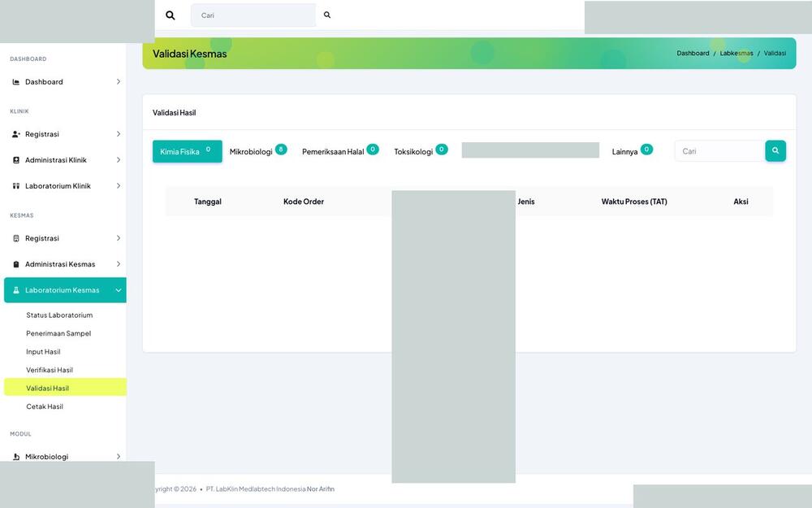812x508 pixels.
Task: Click the Validasi breadcrumb item
Action: pyautogui.click(x=775, y=54)
